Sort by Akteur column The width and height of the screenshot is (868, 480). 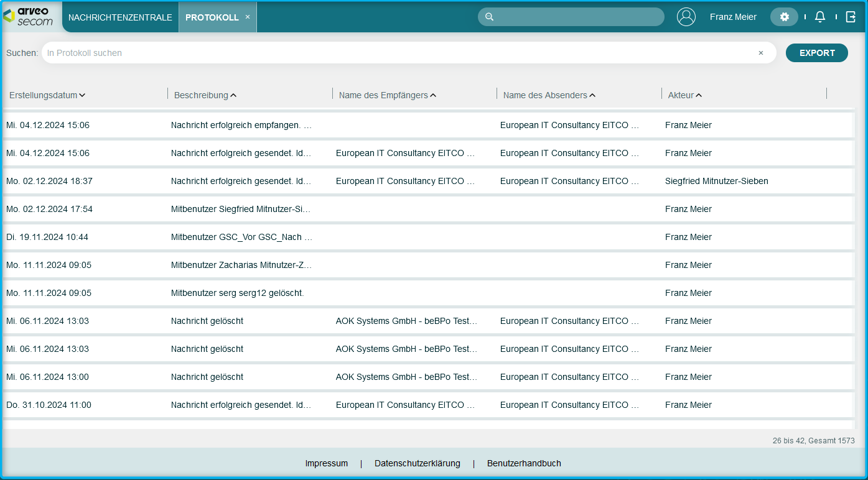pyautogui.click(x=684, y=95)
